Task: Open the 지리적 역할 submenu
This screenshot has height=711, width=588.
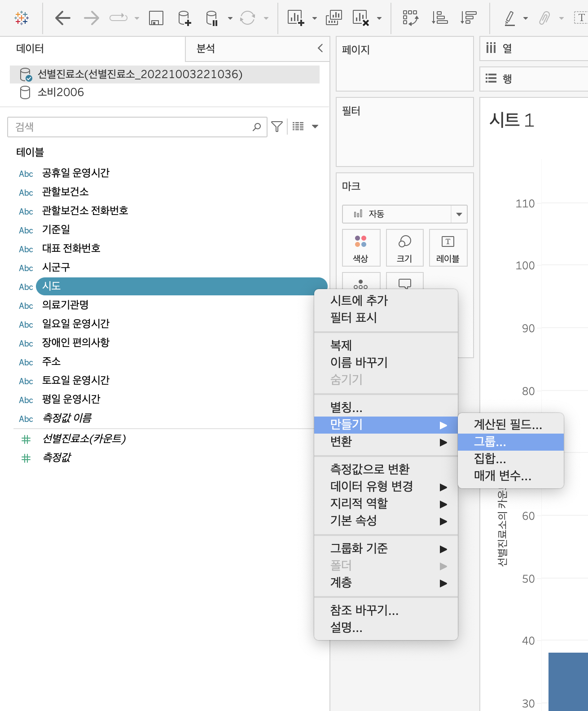Action: (x=386, y=504)
